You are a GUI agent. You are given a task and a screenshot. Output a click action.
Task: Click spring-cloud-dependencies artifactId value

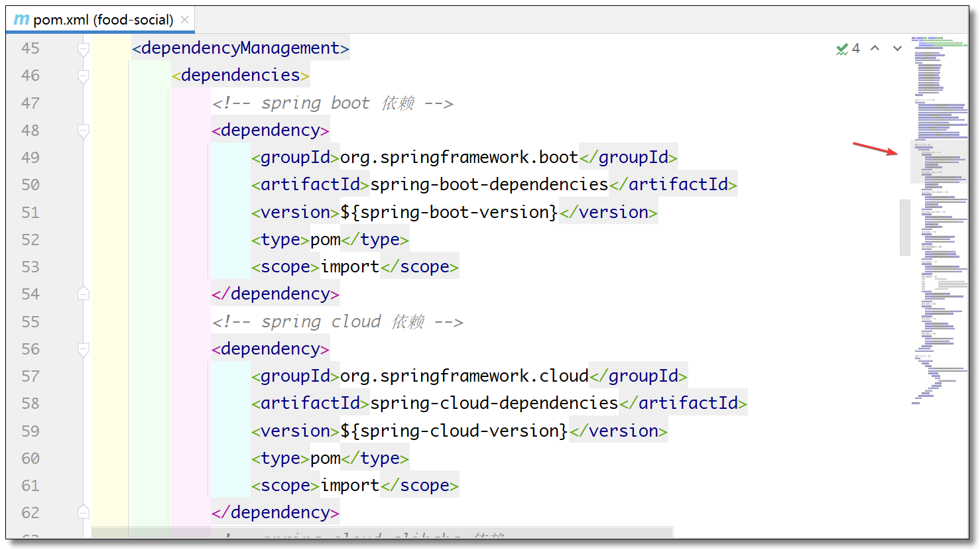click(494, 404)
